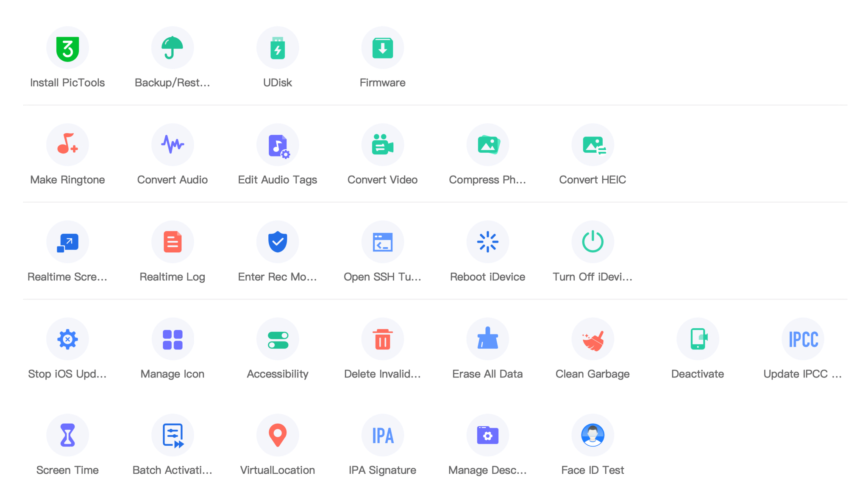Open the Stop iOS Update gear icon
The height and width of the screenshot is (489, 868).
coord(67,339)
